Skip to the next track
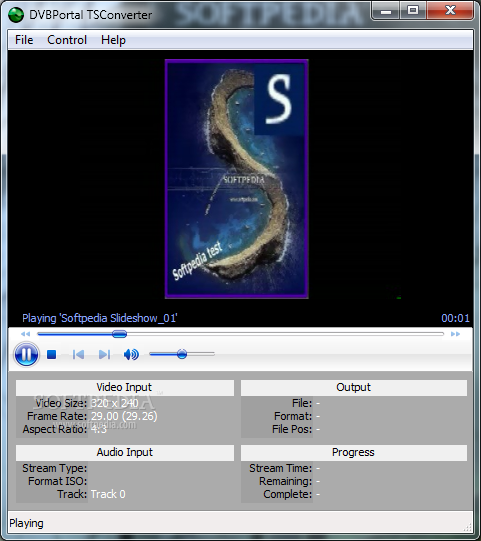This screenshot has height=541, width=481. (x=104, y=354)
